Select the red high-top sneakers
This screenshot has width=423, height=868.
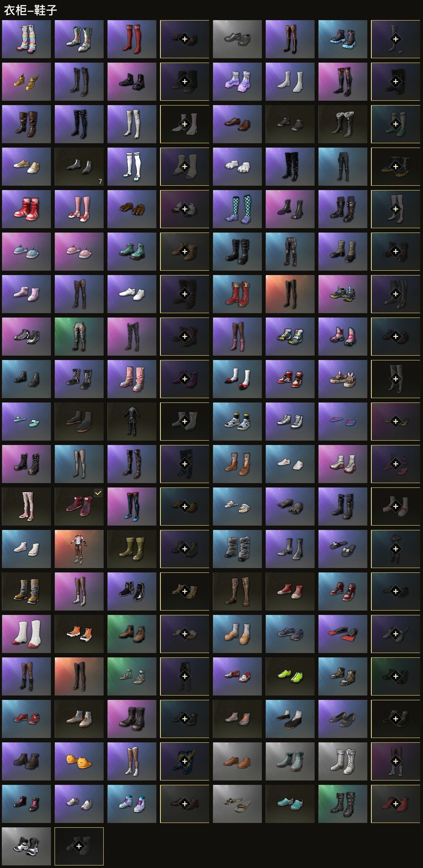pos(26,209)
